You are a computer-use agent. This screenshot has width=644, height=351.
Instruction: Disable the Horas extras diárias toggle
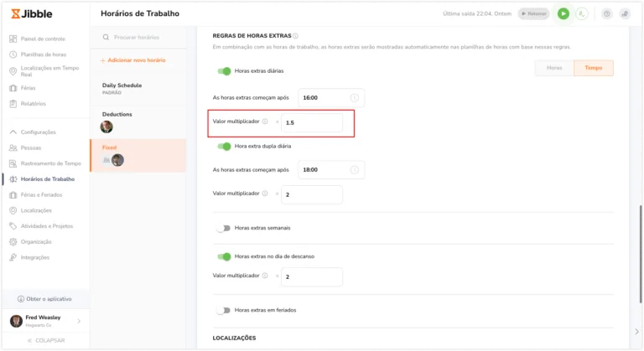point(224,71)
